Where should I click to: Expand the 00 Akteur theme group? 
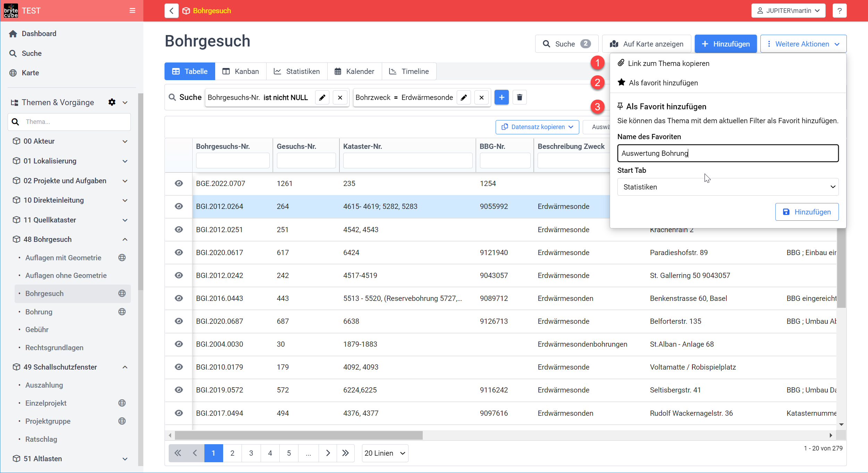(x=125, y=141)
